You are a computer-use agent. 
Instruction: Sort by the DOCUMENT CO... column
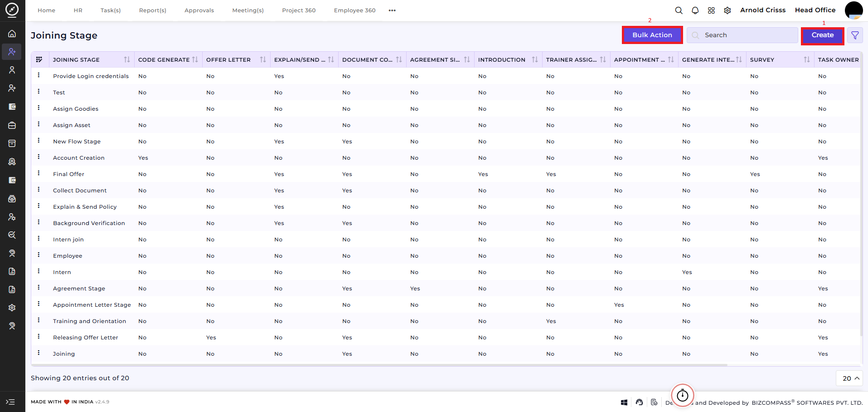[399, 59]
